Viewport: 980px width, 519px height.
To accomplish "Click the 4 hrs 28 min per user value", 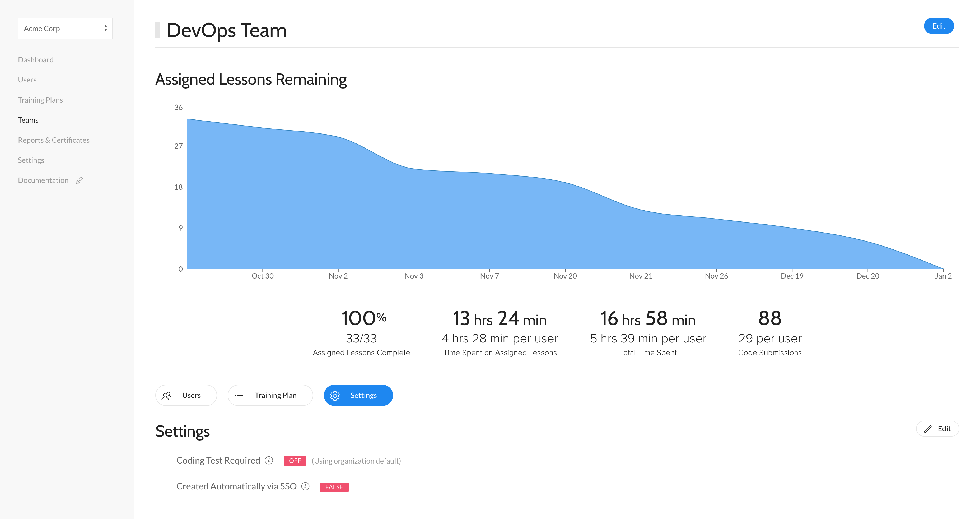I will click(500, 338).
